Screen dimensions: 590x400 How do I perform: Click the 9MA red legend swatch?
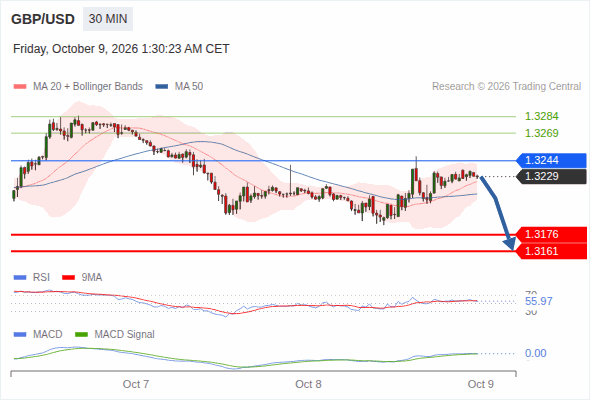click(68, 278)
